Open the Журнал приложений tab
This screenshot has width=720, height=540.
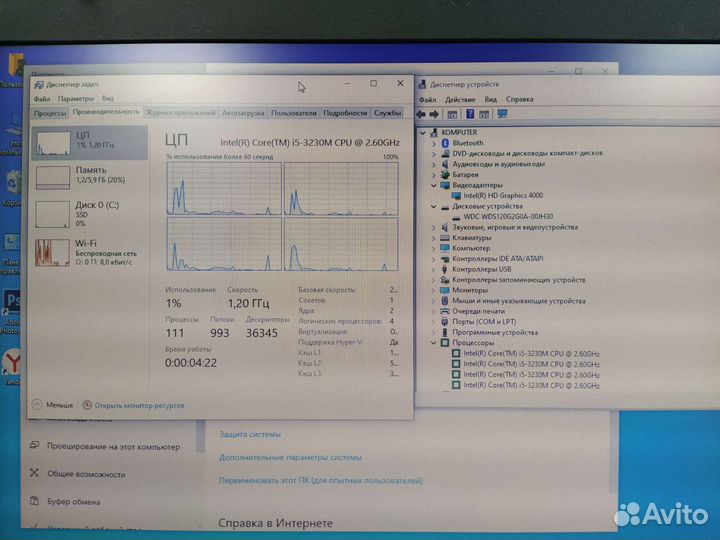pos(180,113)
